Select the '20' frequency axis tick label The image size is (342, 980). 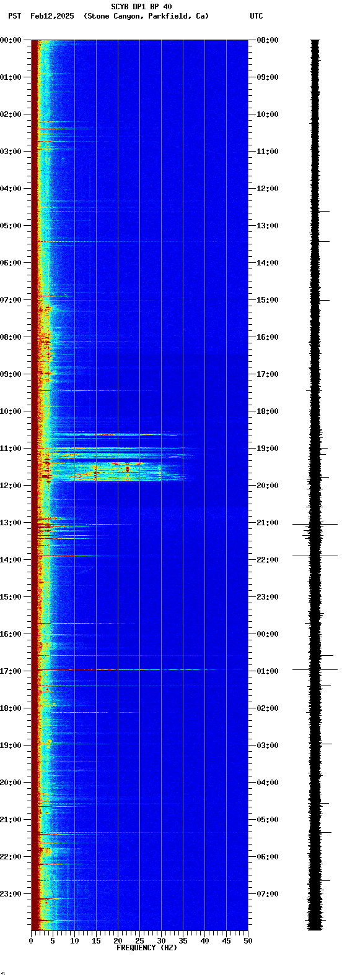[118, 941]
